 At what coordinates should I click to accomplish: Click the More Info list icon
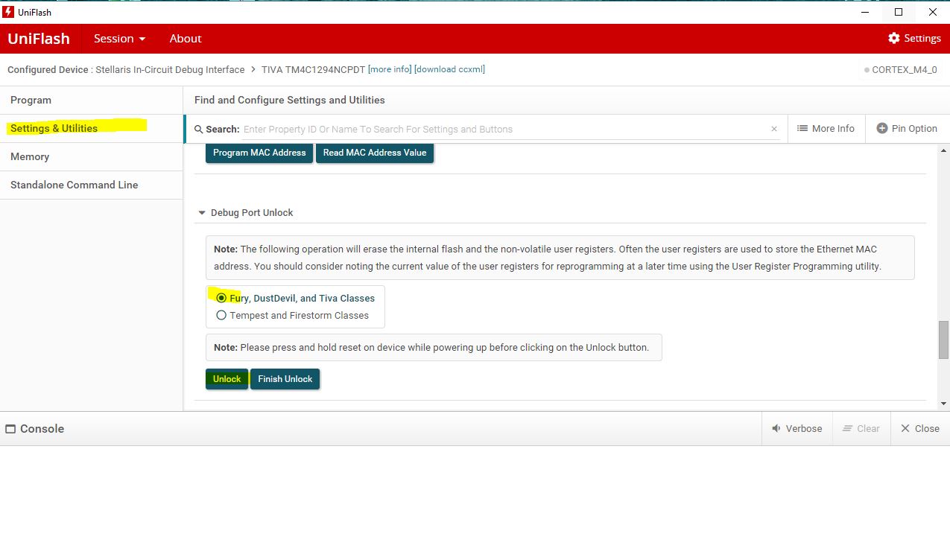(x=802, y=128)
